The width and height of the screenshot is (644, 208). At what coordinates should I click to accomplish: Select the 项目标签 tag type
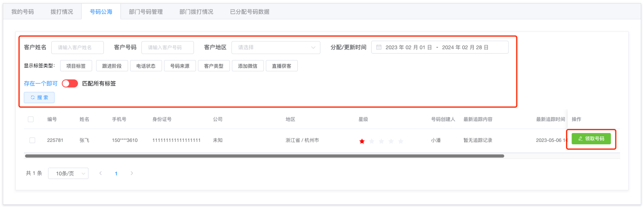pyautogui.click(x=76, y=66)
